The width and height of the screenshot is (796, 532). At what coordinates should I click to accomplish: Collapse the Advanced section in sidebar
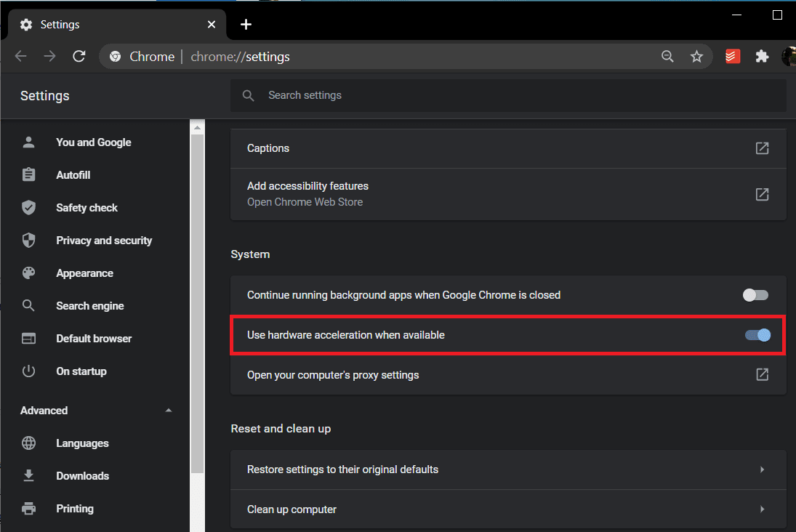point(169,411)
